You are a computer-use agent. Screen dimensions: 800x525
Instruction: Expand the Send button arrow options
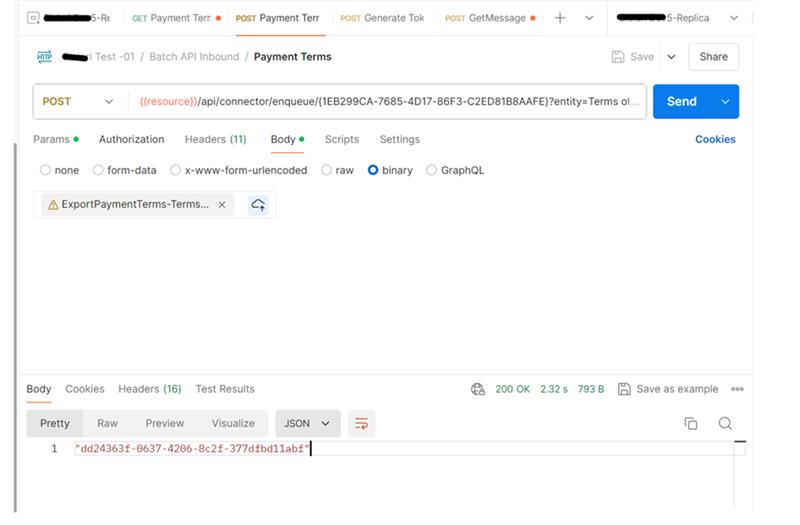click(x=725, y=101)
